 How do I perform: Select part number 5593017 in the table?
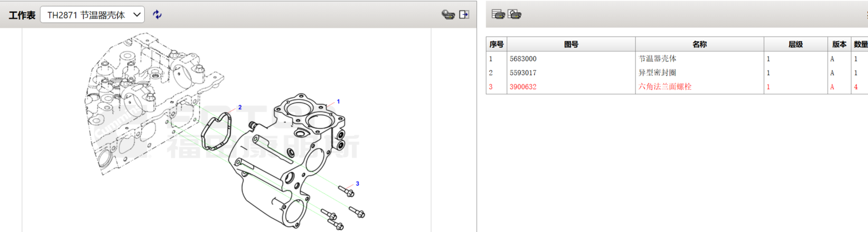pyautogui.click(x=523, y=73)
